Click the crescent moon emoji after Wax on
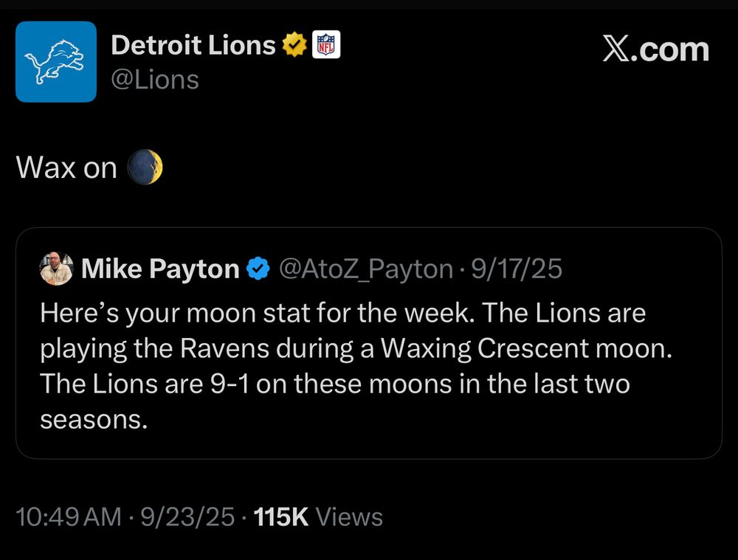 coord(144,167)
